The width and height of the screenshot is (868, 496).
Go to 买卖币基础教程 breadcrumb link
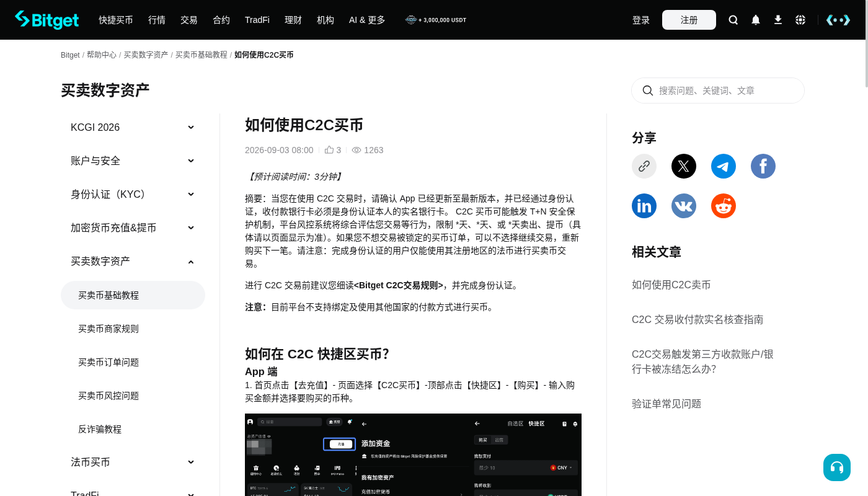point(201,55)
